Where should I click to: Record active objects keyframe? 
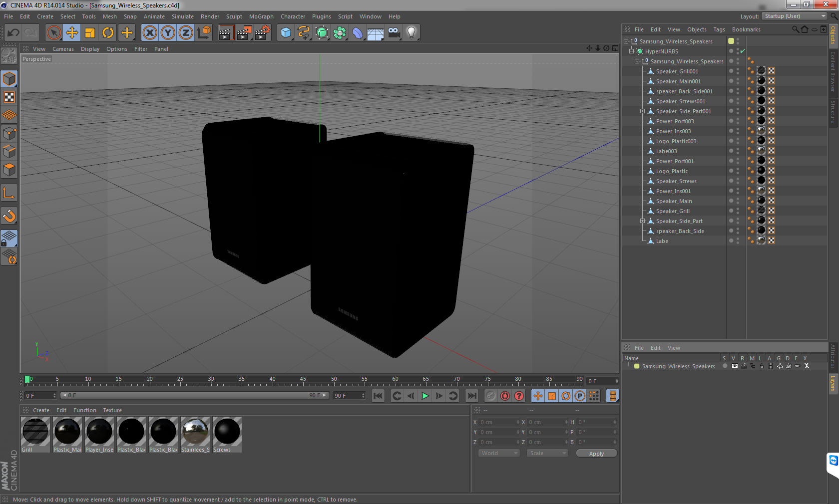click(491, 396)
